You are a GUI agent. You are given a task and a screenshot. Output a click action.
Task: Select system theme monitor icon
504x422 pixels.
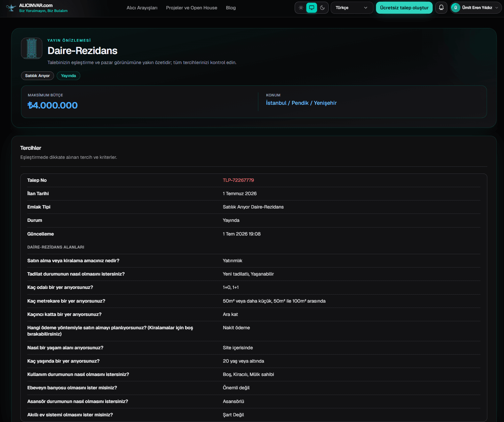(312, 8)
